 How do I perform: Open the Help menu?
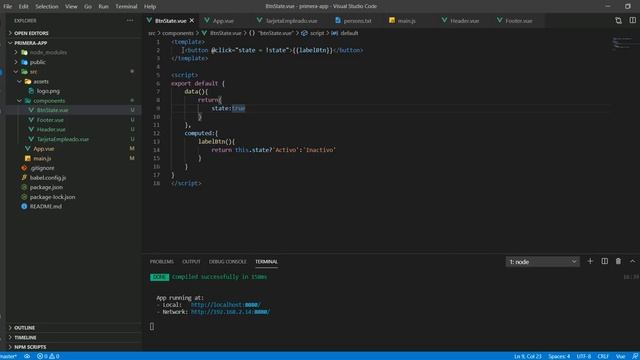[x=150, y=6]
